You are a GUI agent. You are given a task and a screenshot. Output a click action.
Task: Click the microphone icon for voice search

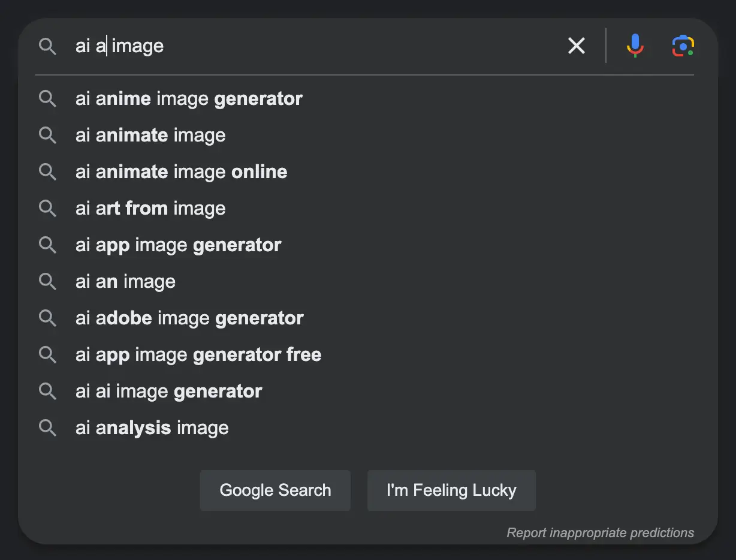635,46
